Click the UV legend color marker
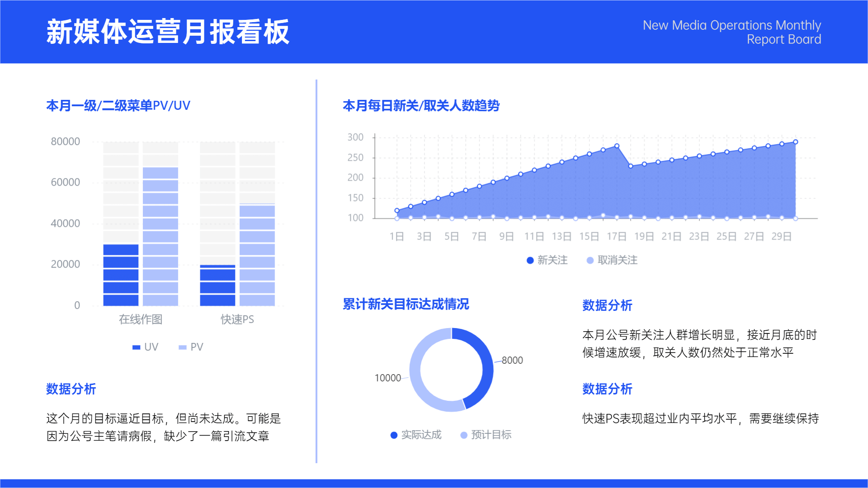This screenshot has height=488, width=868. point(136,347)
